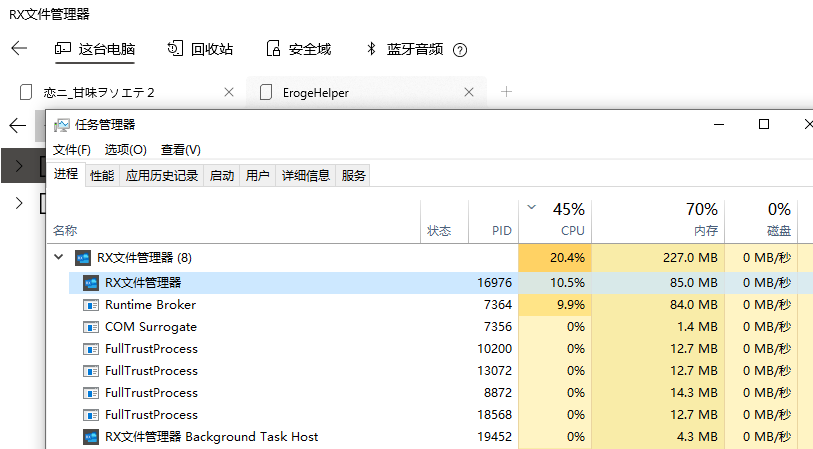Screen dimensions: 813x449
Task: Switch to 性能 tab
Action: point(102,176)
